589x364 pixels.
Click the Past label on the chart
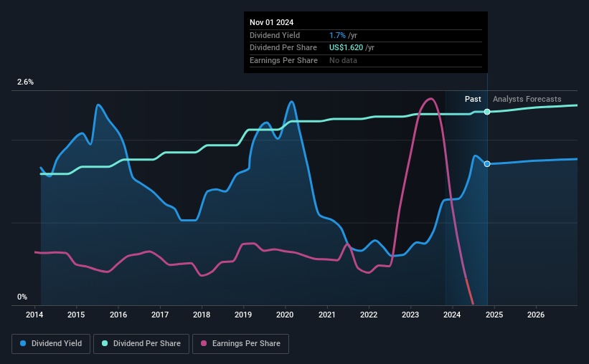[473, 99]
